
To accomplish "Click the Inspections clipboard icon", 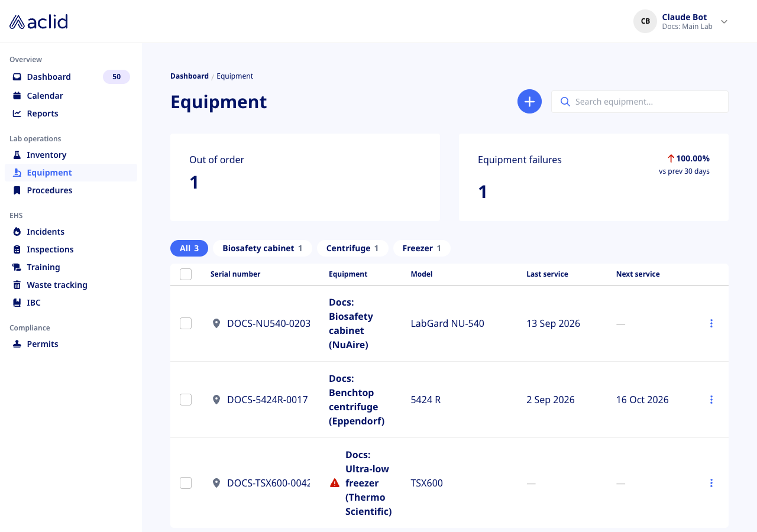I will (x=17, y=249).
